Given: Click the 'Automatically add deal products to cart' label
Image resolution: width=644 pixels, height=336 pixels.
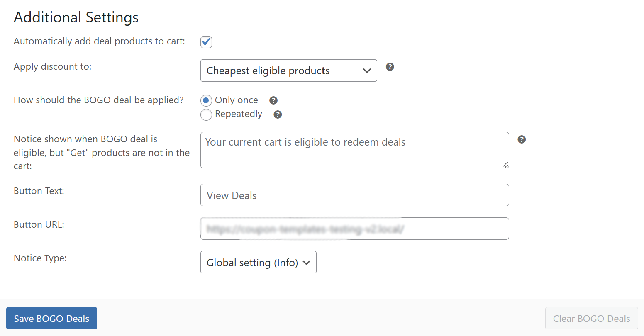Looking at the screenshot, I should click(x=99, y=41).
